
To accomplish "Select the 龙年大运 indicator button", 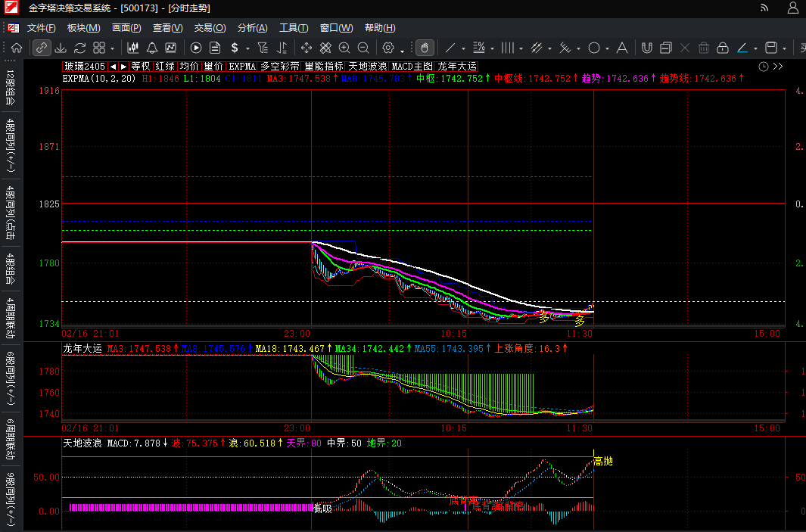I will pos(457,67).
